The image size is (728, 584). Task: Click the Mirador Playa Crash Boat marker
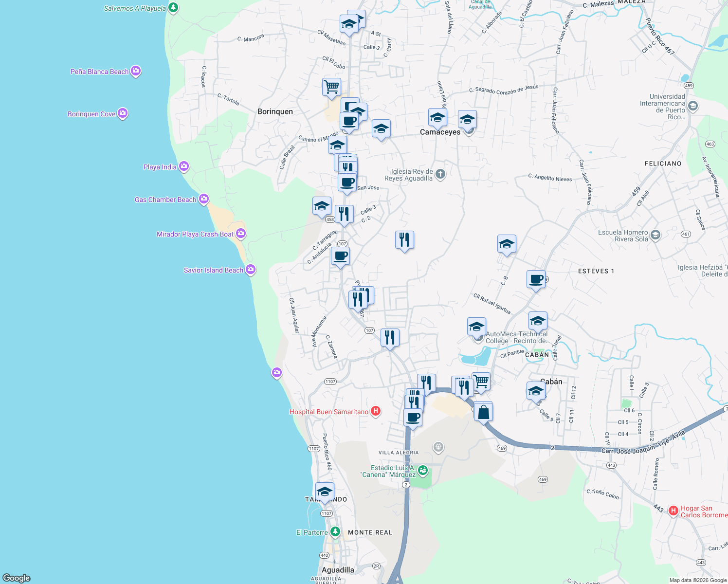click(240, 233)
